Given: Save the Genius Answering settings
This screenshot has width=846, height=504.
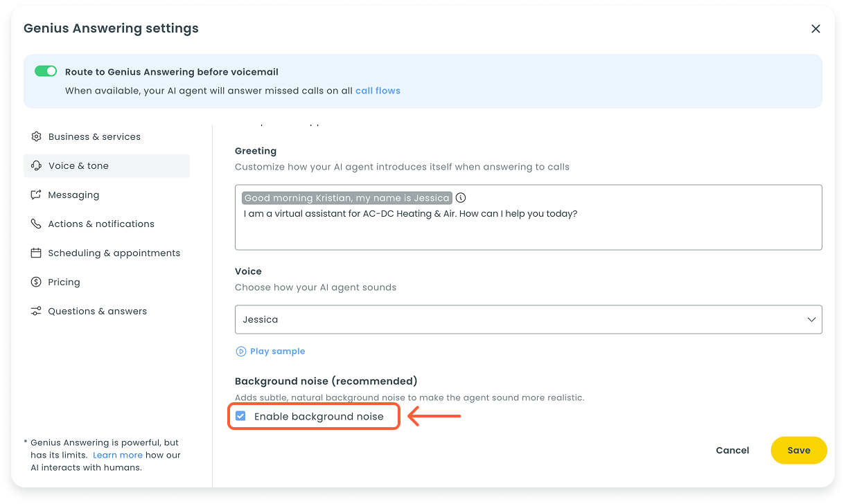Looking at the screenshot, I should point(798,450).
